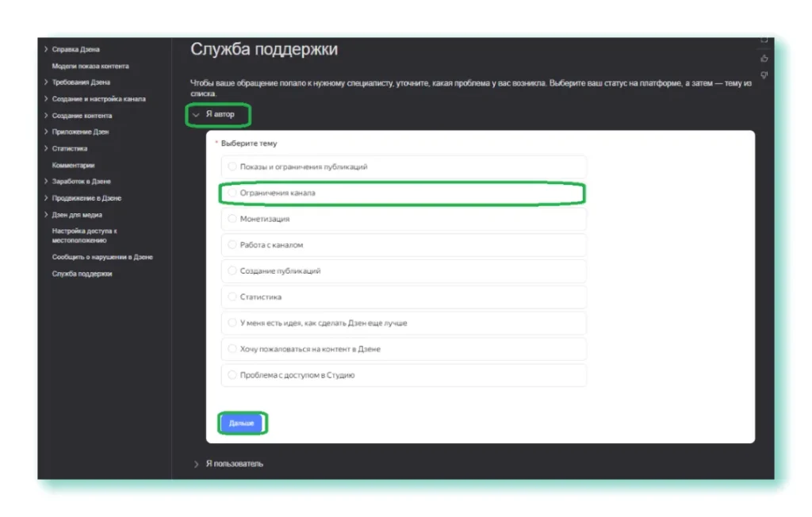Screen dimensions: 812x517
Task: Click the thumbs-up feedback icon
Action: 764,59
